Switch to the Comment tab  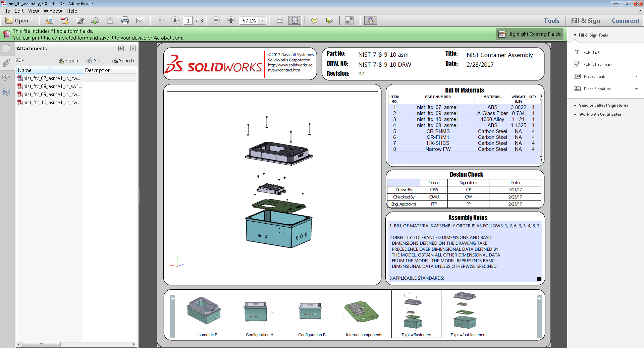(625, 20)
